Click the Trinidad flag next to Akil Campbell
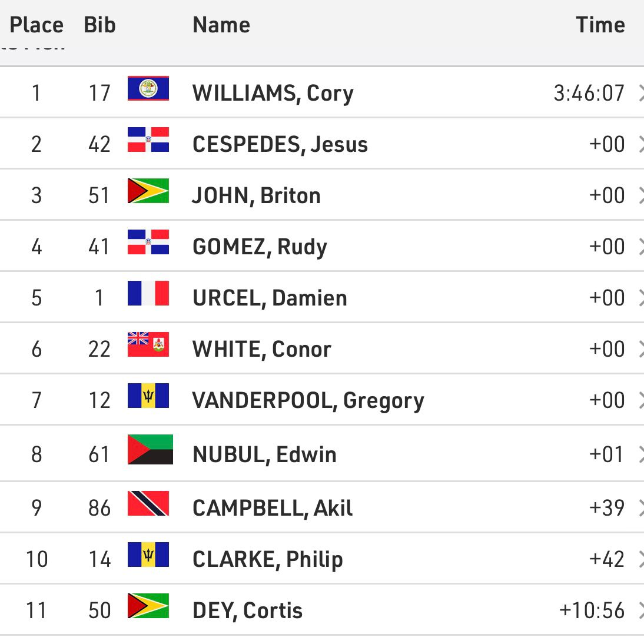Image resolution: width=644 pixels, height=644 pixels. (x=148, y=503)
